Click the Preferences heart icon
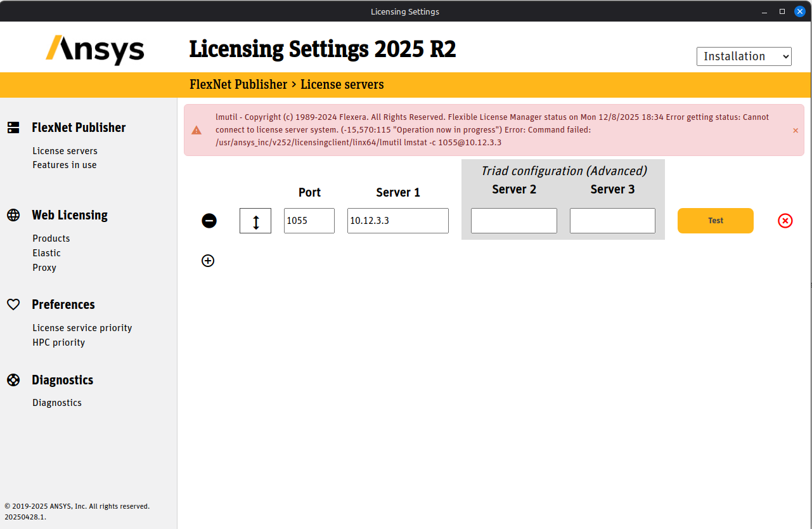 [13, 304]
